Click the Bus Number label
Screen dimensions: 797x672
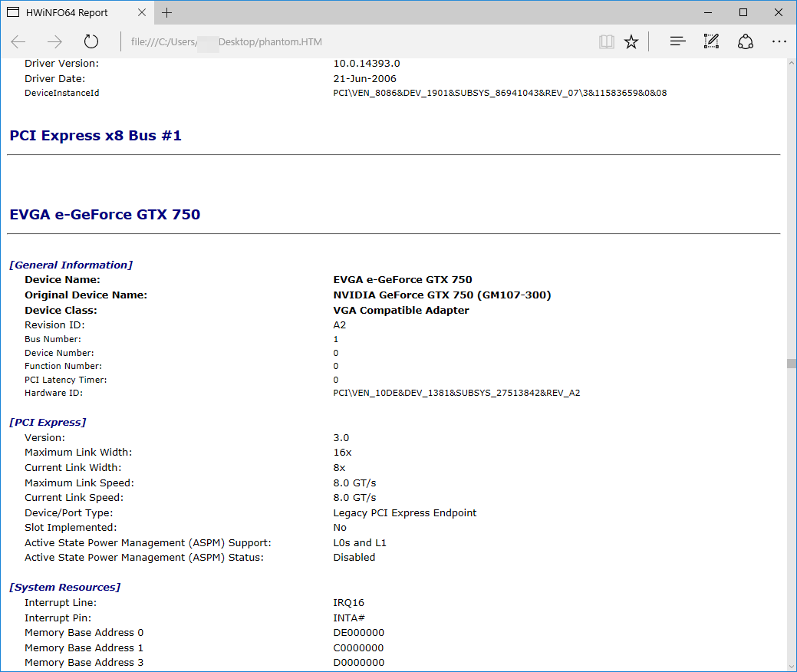point(53,339)
